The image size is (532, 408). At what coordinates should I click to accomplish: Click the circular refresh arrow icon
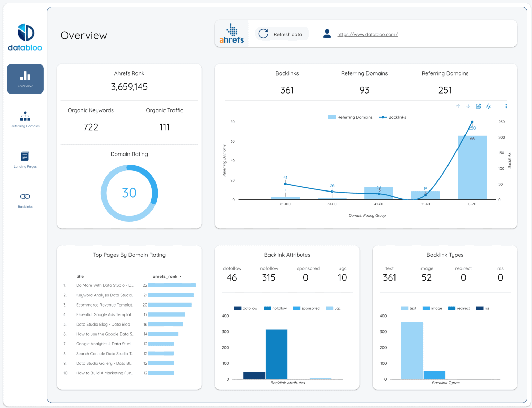tap(263, 34)
